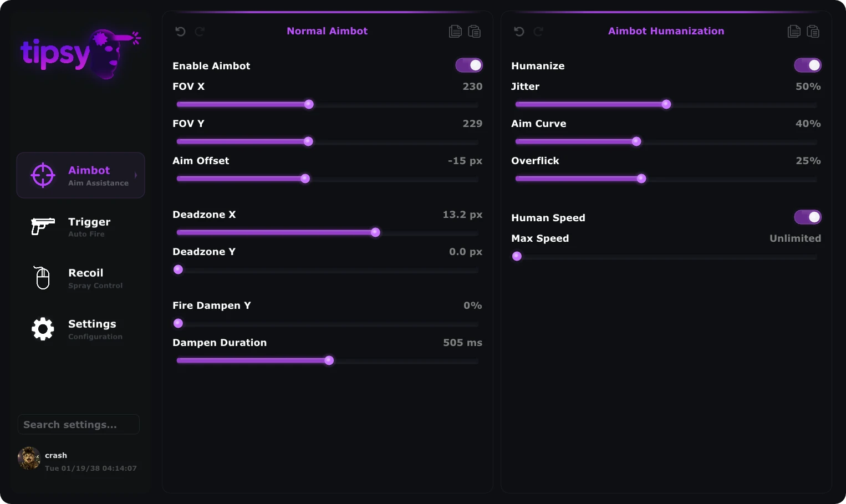846x504 pixels.
Task: Click the redo icon in Normal Aimbot panel
Action: click(200, 32)
